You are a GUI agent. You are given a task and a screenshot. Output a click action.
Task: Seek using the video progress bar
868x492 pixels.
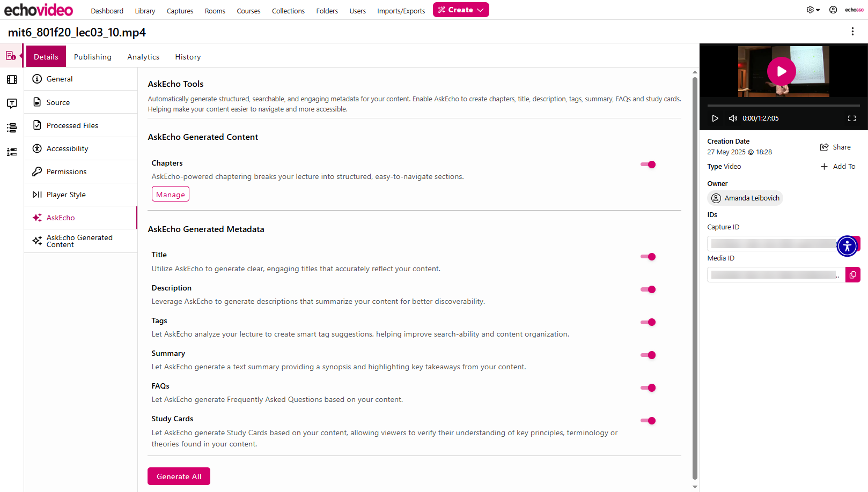coord(783,106)
